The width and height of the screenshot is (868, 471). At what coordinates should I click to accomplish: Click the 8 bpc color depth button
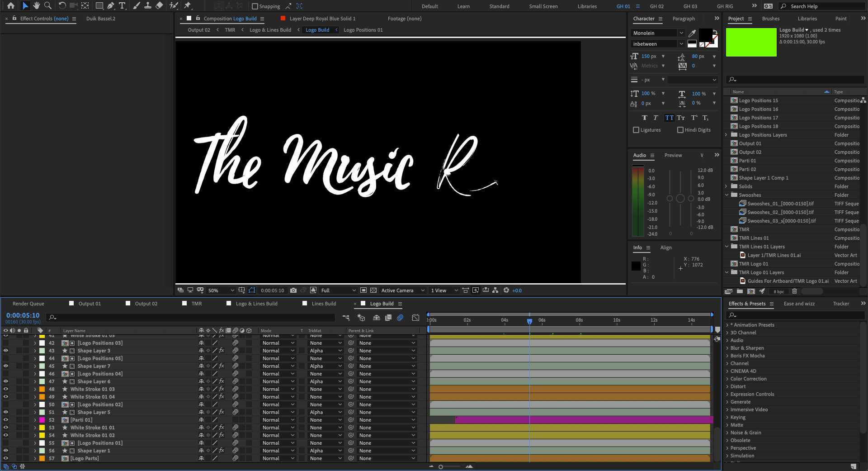(779, 291)
